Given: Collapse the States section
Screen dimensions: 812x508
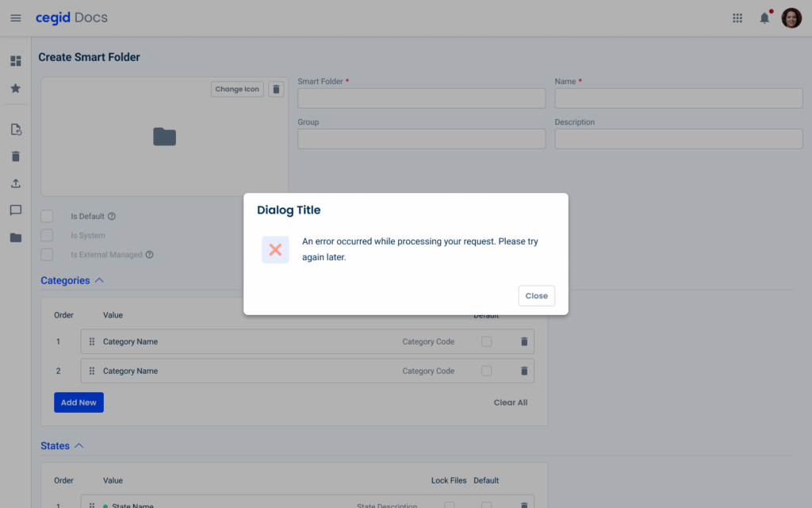Looking at the screenshot, I should 79,445.
